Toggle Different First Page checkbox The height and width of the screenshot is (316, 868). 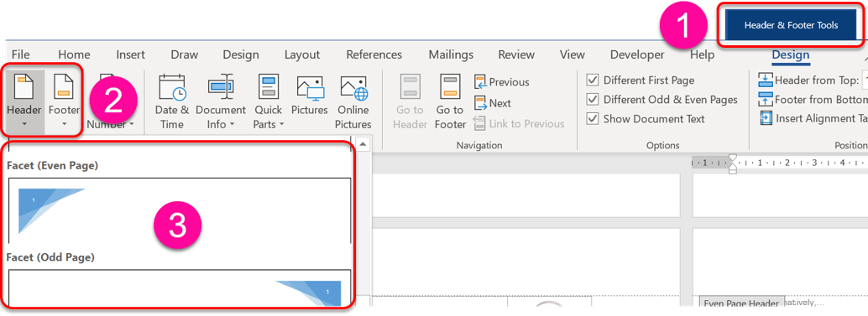593,80
